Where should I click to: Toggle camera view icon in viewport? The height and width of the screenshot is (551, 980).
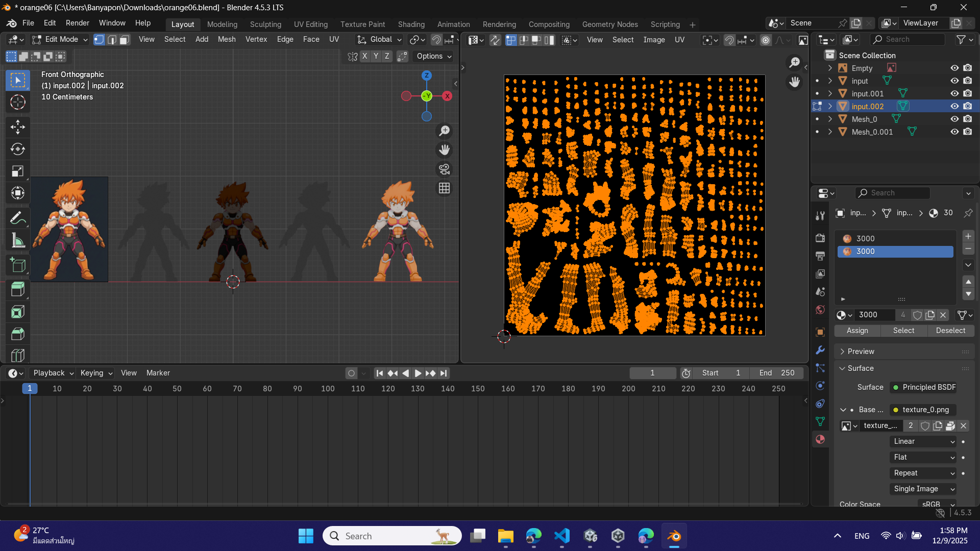click(x=444, y=169)
